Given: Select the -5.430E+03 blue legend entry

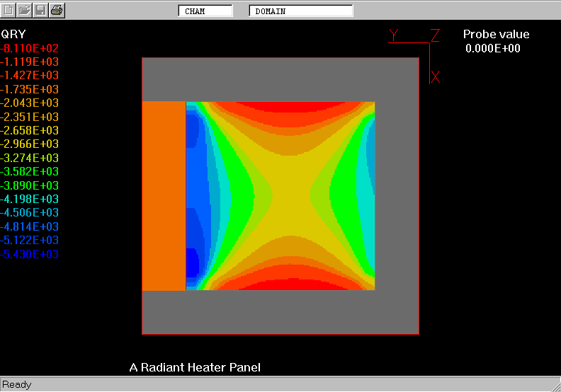Looking at the screenshot, I should coord(30,254).
